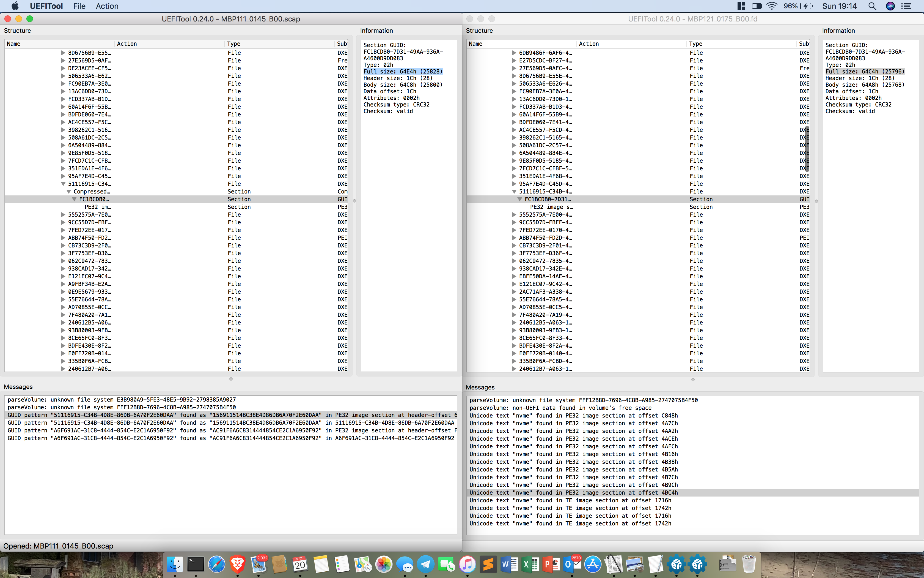Open the Trash in dock

click(749, 564)
